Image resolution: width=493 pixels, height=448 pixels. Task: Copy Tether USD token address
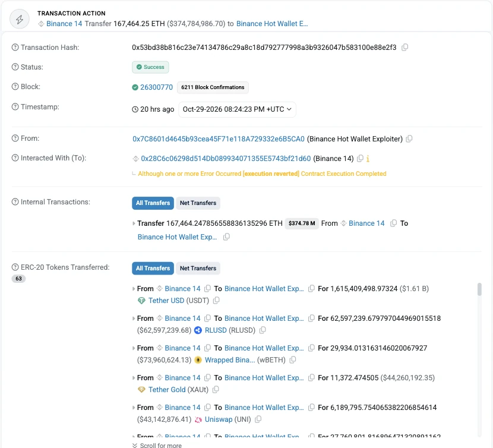coord(216,301)
